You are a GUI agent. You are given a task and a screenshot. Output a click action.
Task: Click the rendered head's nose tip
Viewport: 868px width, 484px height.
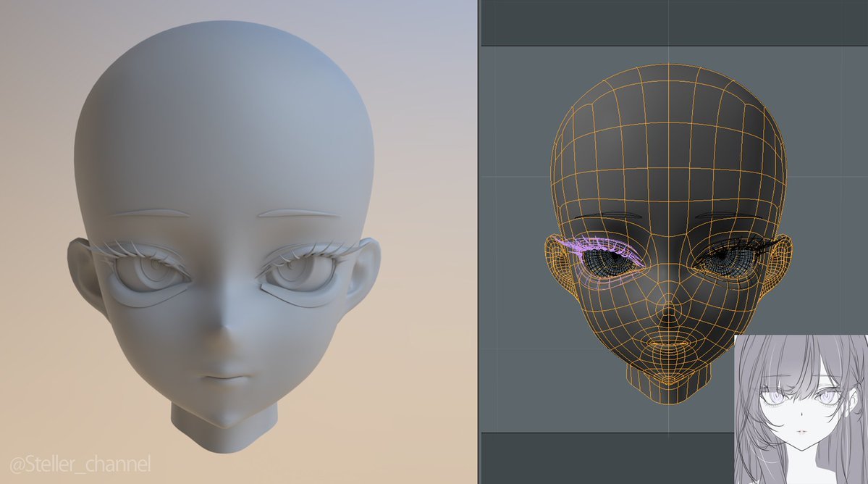(224, 335)
